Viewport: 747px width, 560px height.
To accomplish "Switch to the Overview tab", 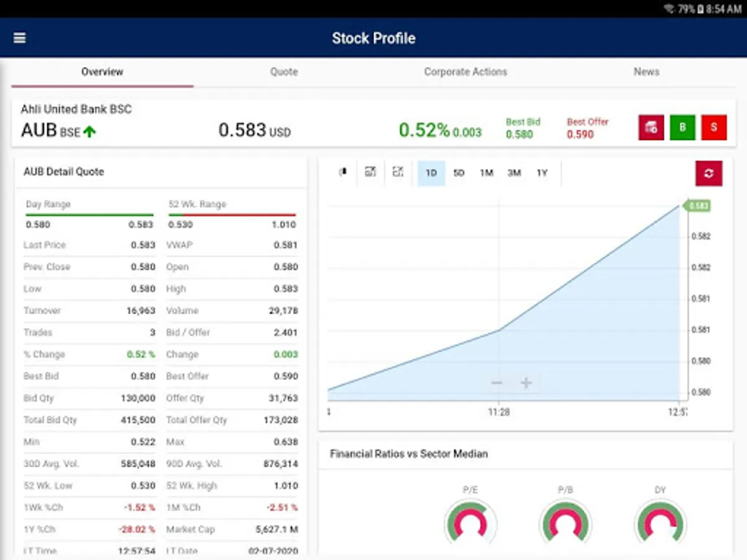I will (x=102, y=72).
